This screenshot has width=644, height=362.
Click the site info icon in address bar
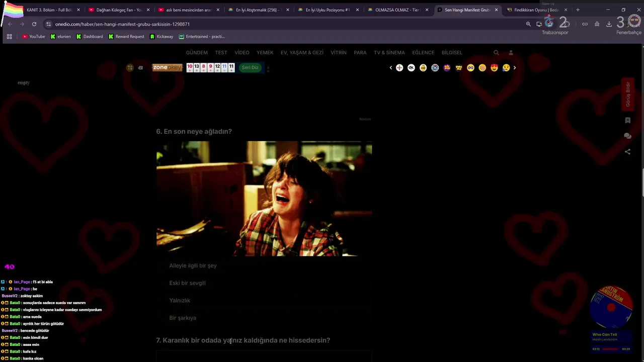(x=48, y=24)
